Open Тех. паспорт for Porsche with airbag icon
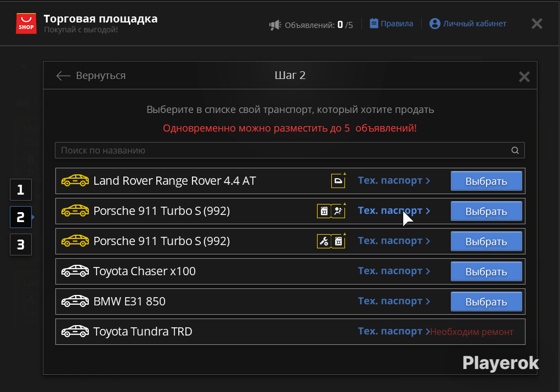The width and height of the screenshot is (560, 392). [x=394, y=211]
